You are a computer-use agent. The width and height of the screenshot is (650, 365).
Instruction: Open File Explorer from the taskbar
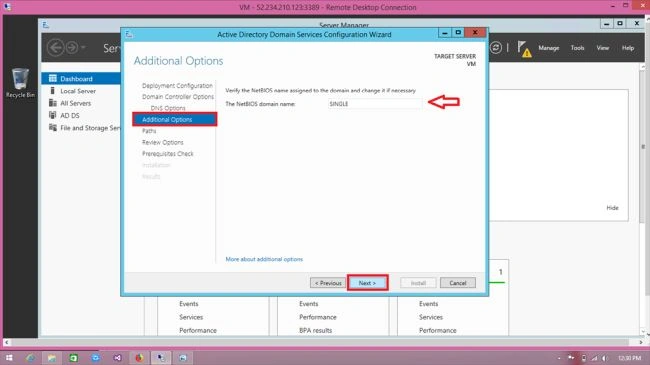tap(52, 358)
